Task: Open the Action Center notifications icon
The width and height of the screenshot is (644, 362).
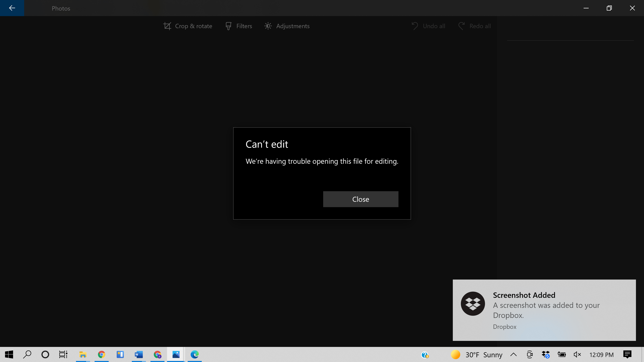Action: pyautogui.click(x=627, y=354)
